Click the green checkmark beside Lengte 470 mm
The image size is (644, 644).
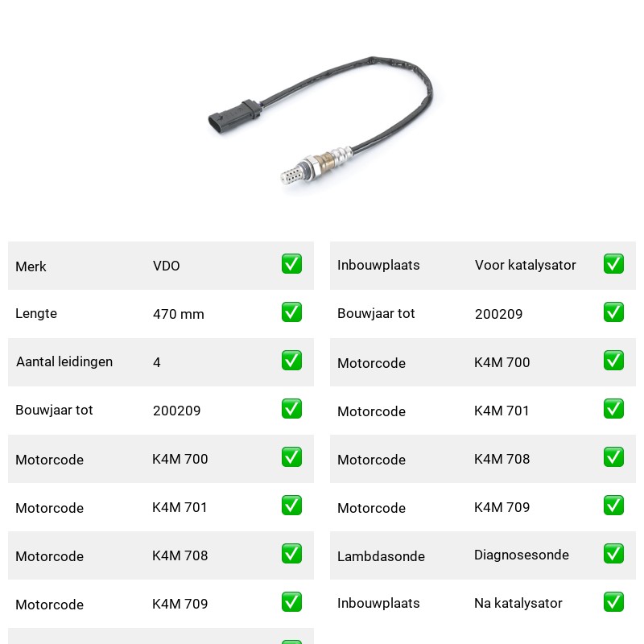[291, 312]
